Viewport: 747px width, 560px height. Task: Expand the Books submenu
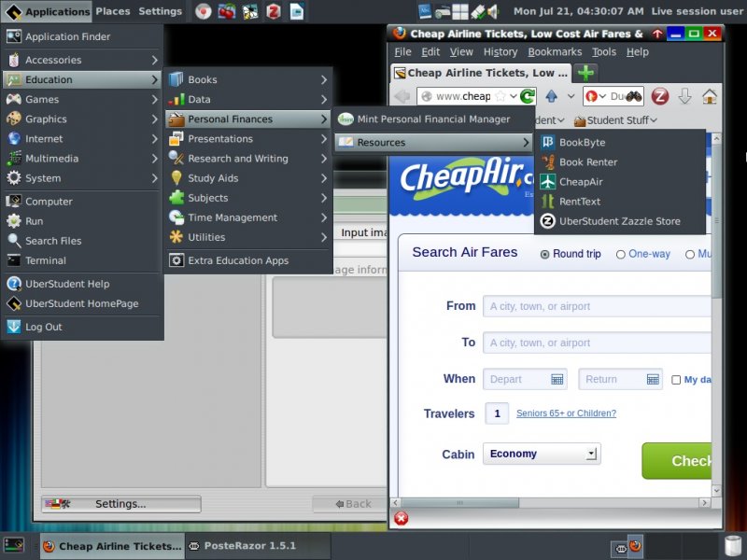click(248, 79)
